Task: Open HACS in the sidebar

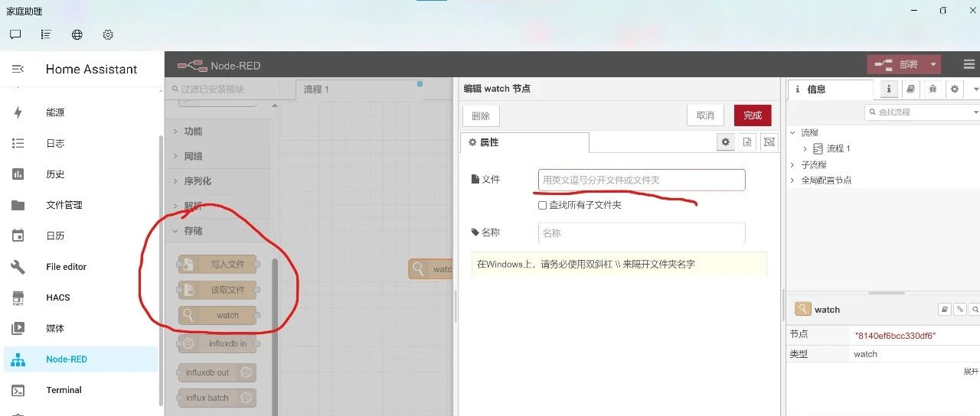Action: (x=80, y=297)
